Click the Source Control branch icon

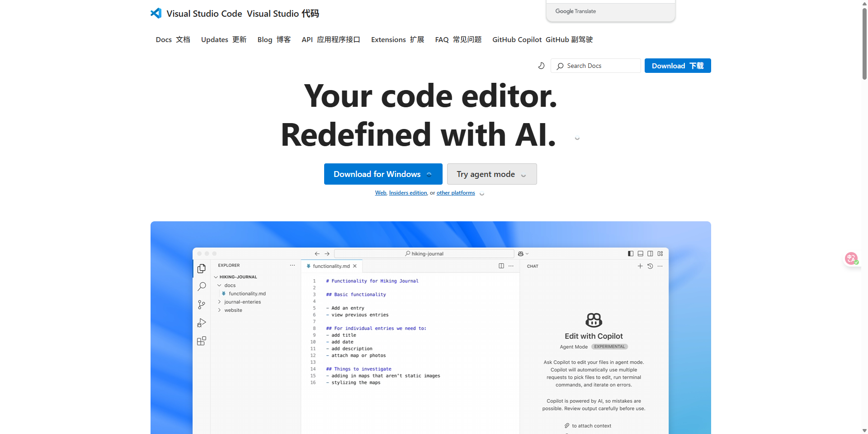point(202,305)
